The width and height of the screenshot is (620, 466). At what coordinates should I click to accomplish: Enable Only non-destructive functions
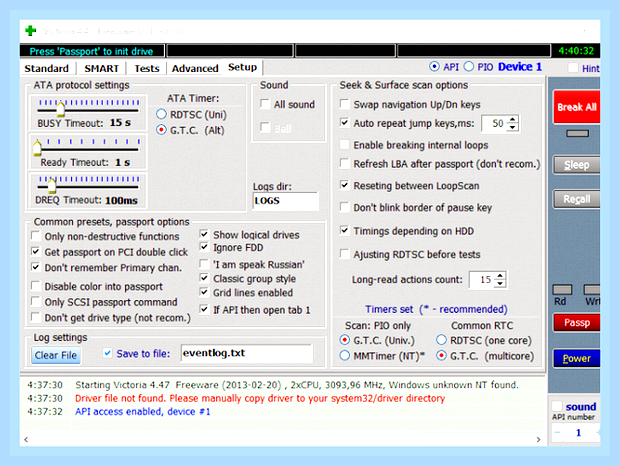pyautogui.click(x=36, y=236)
